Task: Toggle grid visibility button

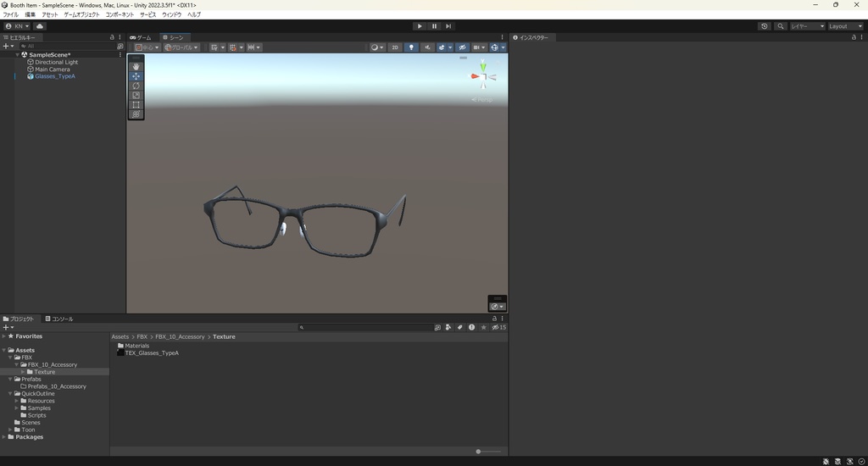Action: pyautogui.click(x=214, y=47)
